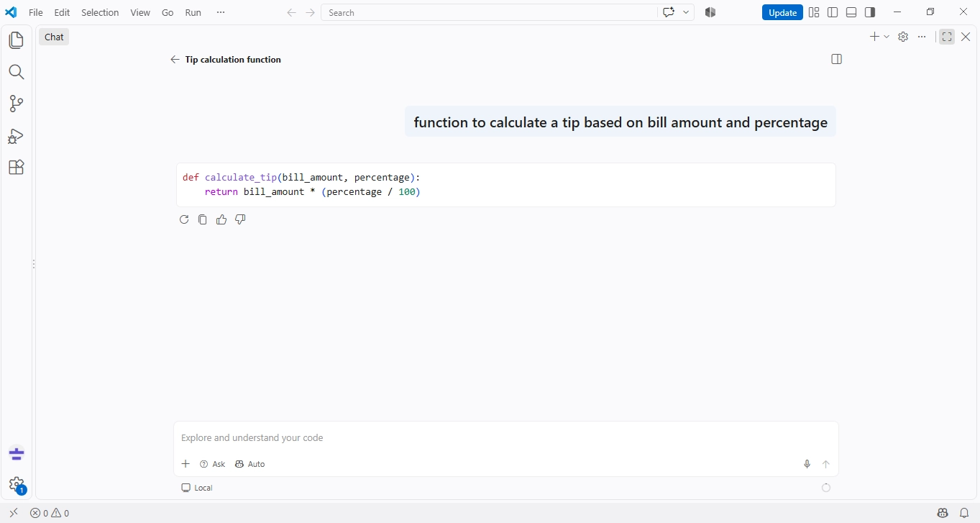
Task: Expand the chat menu arrow in title bar
Action: click(687, 12)
